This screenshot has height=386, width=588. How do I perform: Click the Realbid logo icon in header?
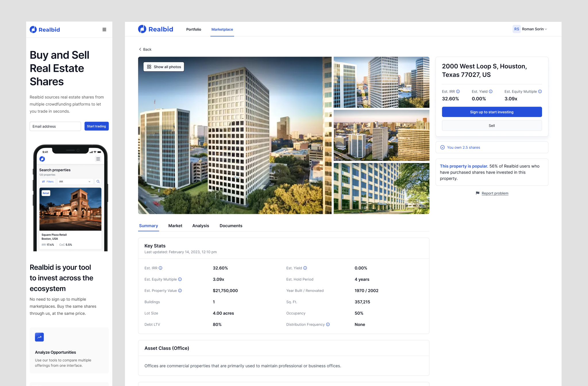[x=142, y=29]
